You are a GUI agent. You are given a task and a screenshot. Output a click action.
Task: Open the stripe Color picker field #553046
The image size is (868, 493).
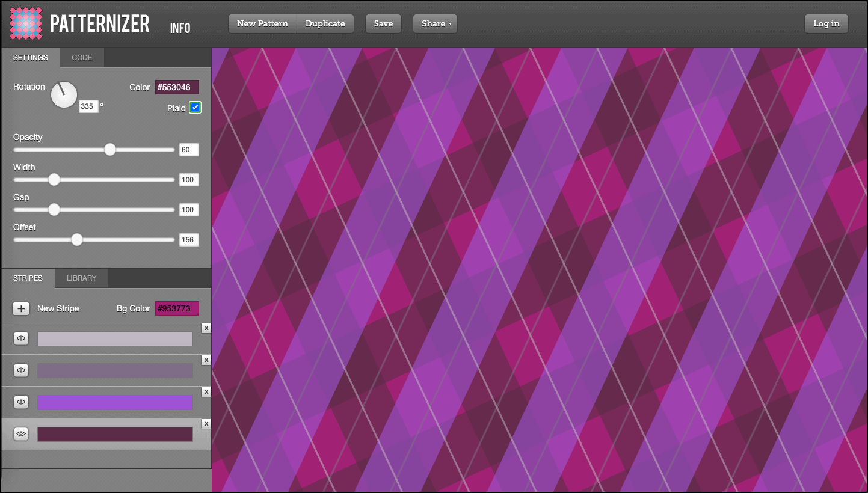click(177, 87)
